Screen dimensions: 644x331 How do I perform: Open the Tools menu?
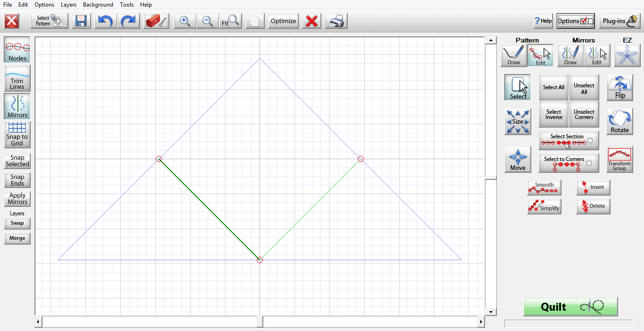[126, 4]
